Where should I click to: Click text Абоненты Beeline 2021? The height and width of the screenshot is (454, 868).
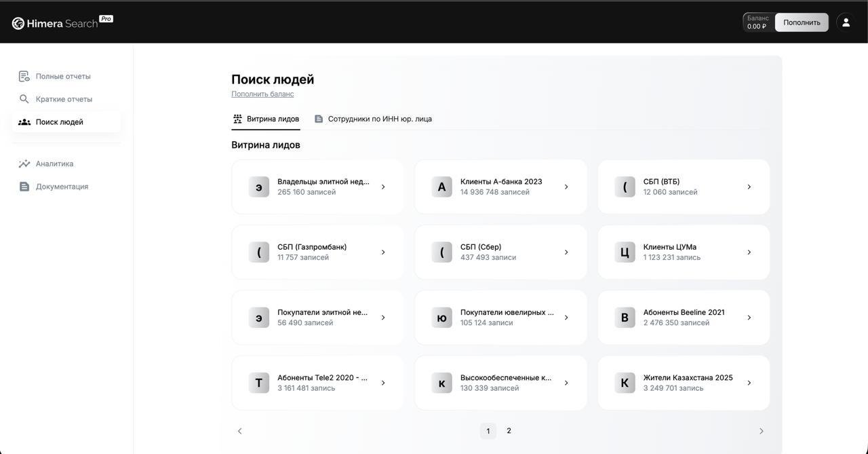click(684, 312)
